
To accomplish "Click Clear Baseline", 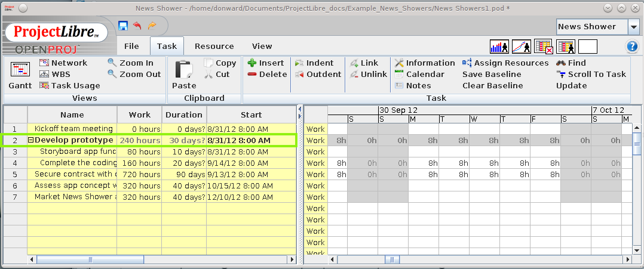I will click(x=492, y=86).
